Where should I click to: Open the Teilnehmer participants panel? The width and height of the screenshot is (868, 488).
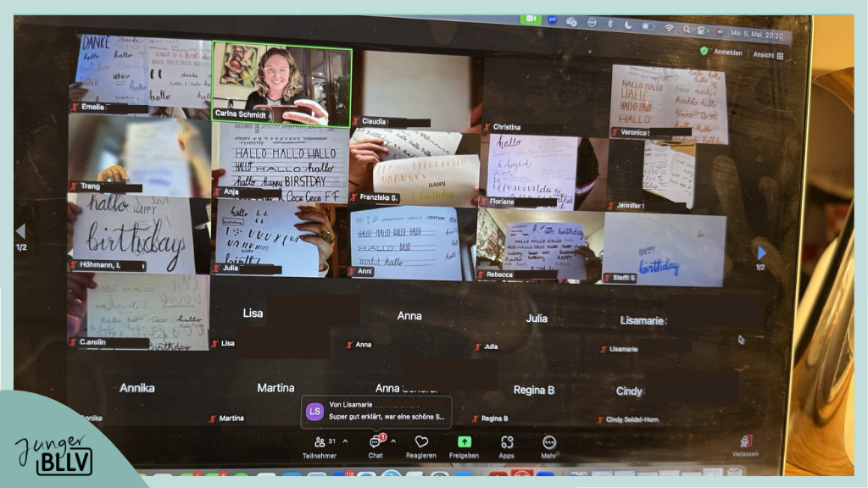point(320,447)
